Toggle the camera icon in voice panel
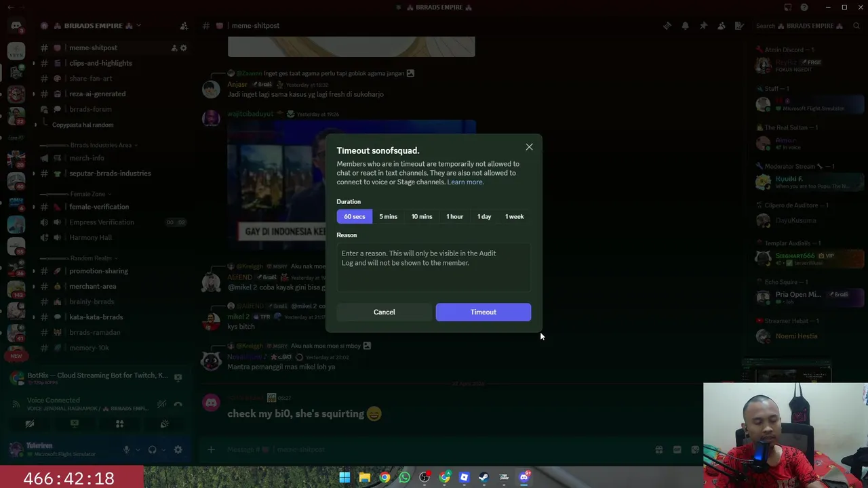 [x=30, y=424]
